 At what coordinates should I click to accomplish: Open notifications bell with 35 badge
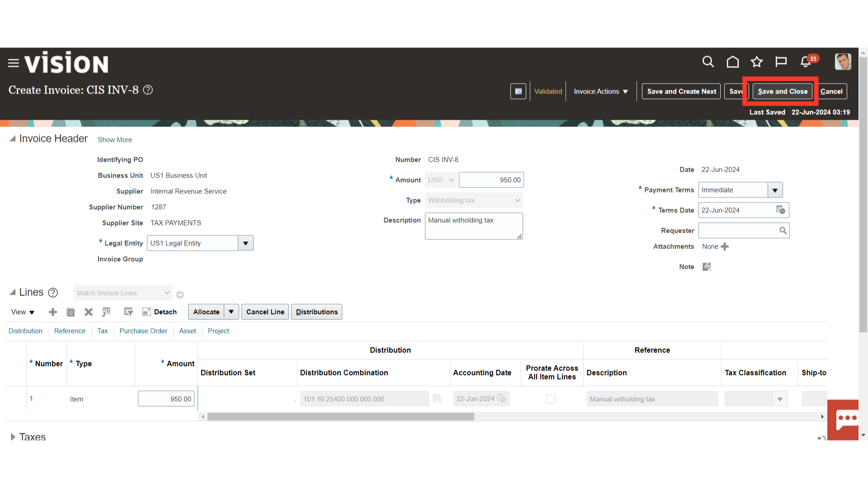pos(807,61)
